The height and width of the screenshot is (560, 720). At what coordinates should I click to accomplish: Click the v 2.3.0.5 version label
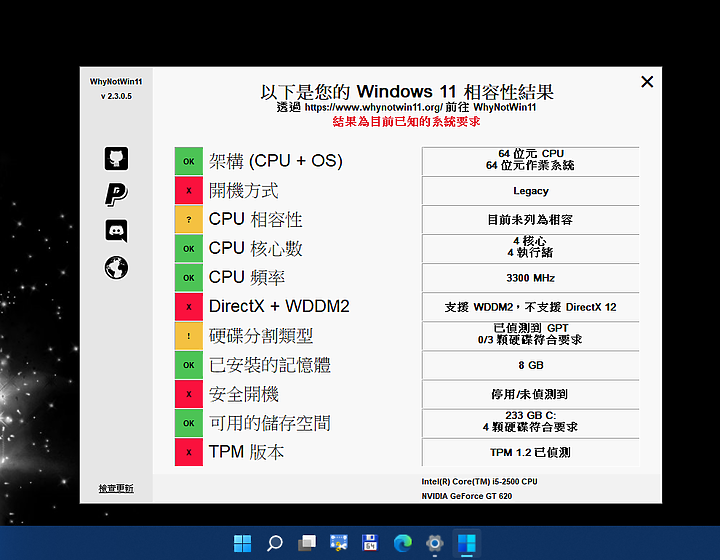click(x=116, y=96)
